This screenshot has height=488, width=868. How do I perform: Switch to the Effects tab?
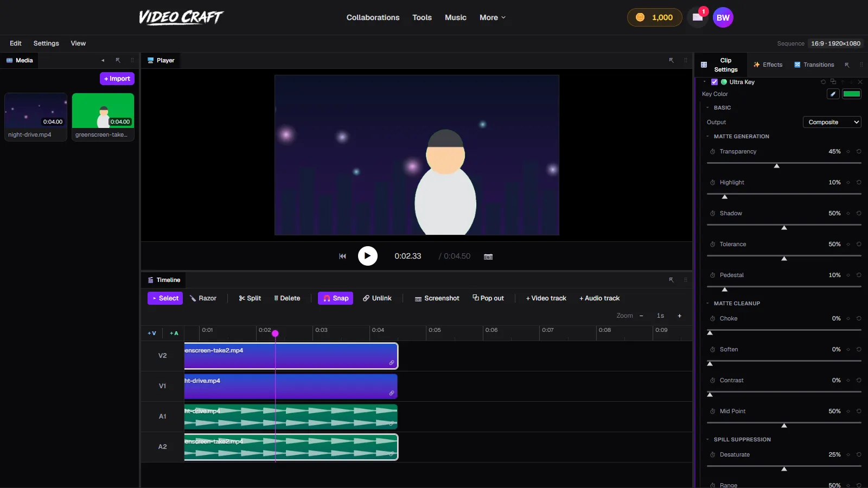point(768,65)
